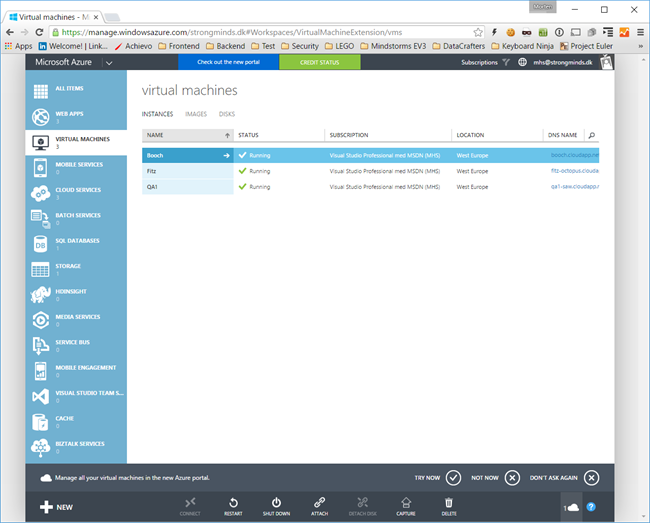Viewport: 650px width, 523px height.
Task: Sort by the Status column header
Action: tap(279, 135)
